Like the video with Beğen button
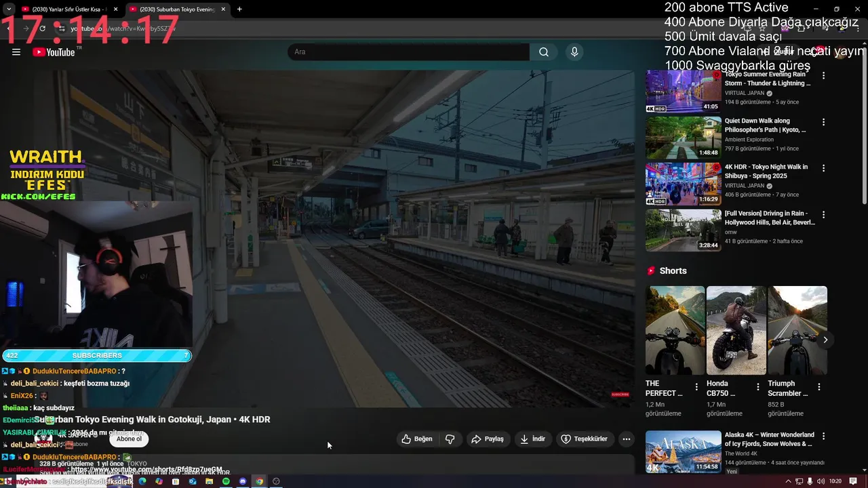The image size is (868, 488). point(417,439)
